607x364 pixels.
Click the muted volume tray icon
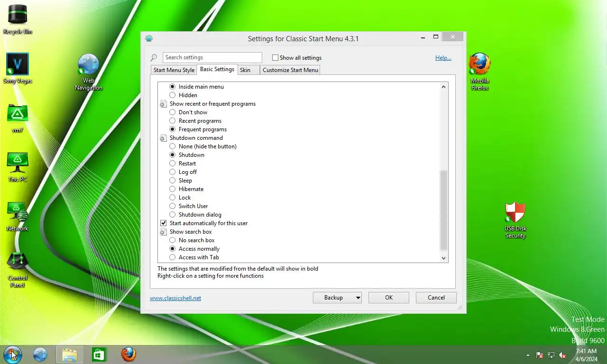pos(562,355)
